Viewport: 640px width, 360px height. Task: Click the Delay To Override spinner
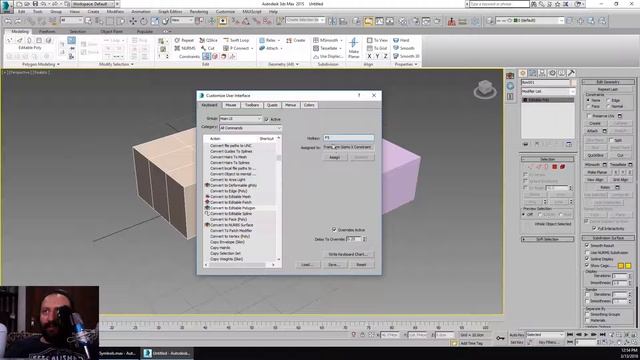[364, 239]
